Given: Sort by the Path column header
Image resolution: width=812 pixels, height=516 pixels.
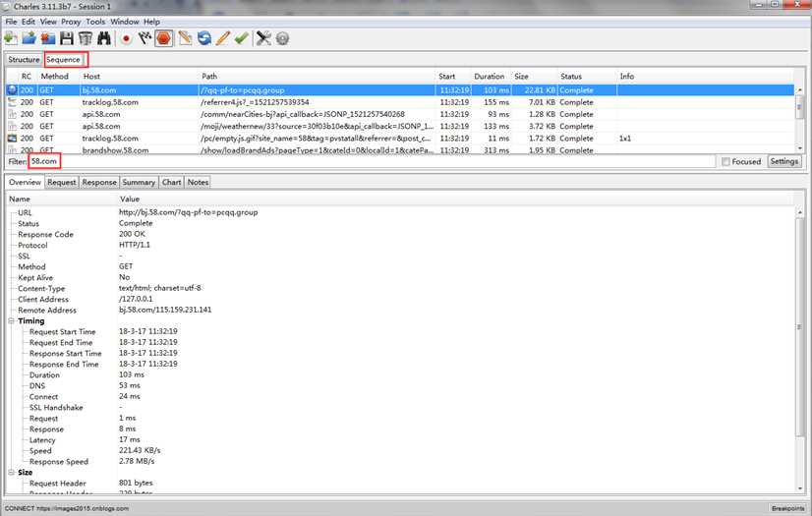Looking at the screenshot, I should point(317,76).
